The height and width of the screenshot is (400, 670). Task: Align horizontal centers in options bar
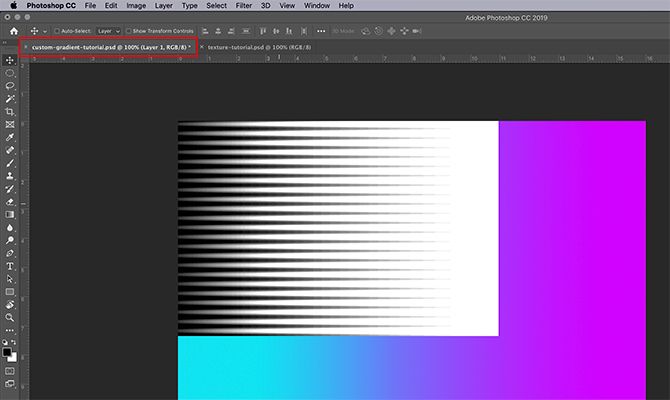(218, 31)
